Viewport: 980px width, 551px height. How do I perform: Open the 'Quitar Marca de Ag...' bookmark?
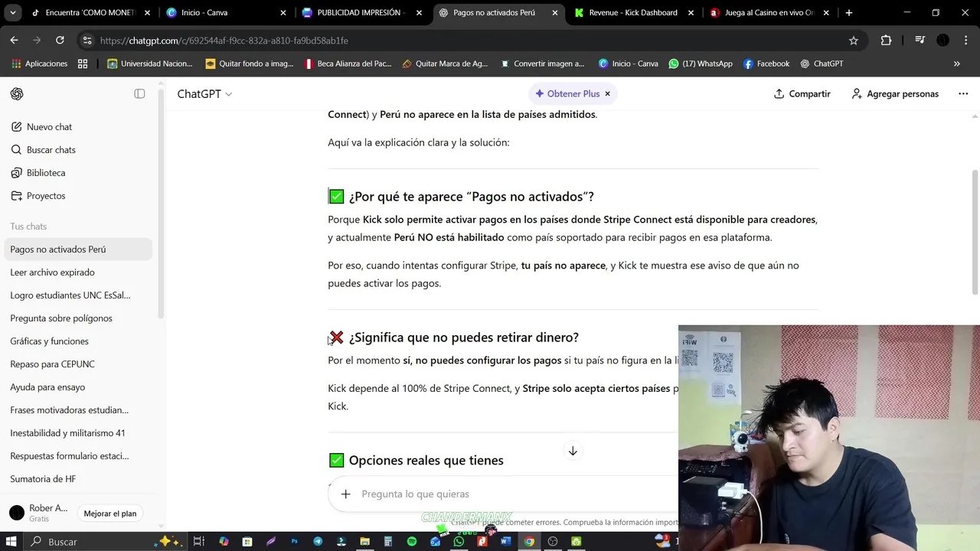445,64
